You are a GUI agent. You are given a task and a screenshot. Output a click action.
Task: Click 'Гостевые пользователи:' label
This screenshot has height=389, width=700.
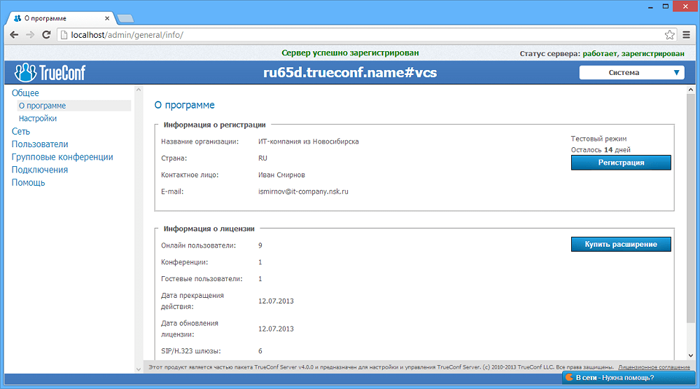[x=201, y=279]
